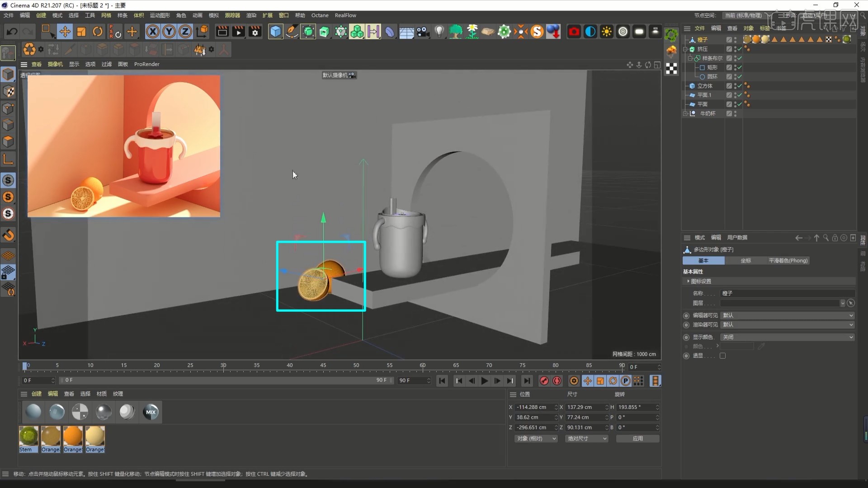Open the 渲染器可见 dropdown showing 默认
868x488 pixels.
(x=788, y=324)
